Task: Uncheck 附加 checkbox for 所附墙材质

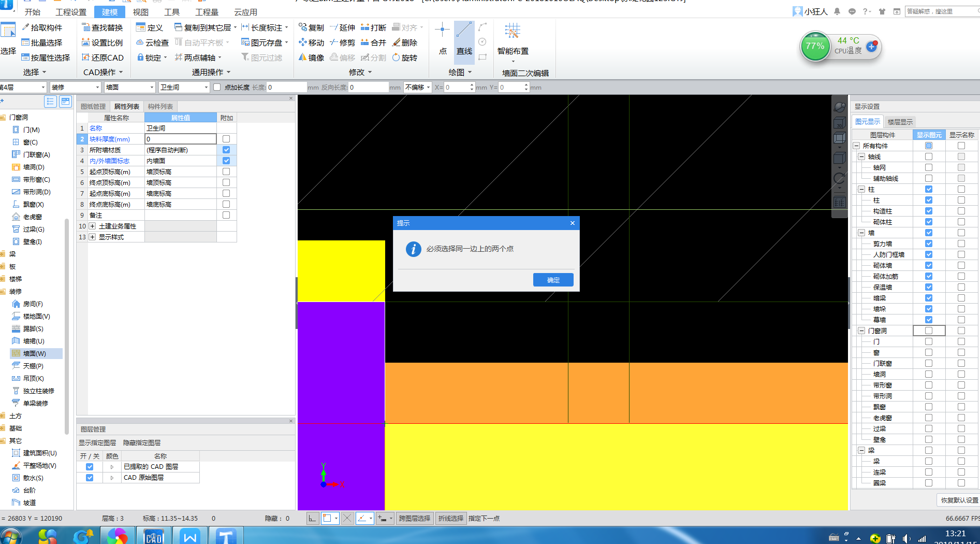Action: pos(226,150)
